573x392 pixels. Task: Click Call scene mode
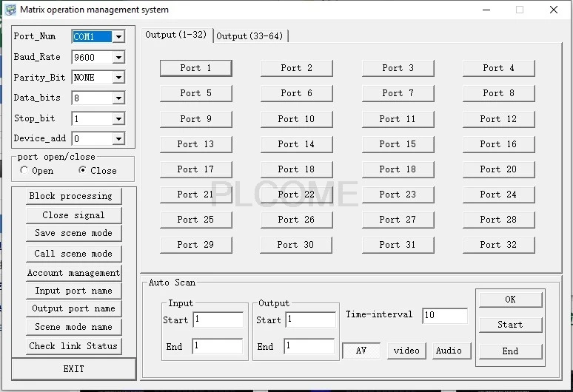(x=74, y=254)
